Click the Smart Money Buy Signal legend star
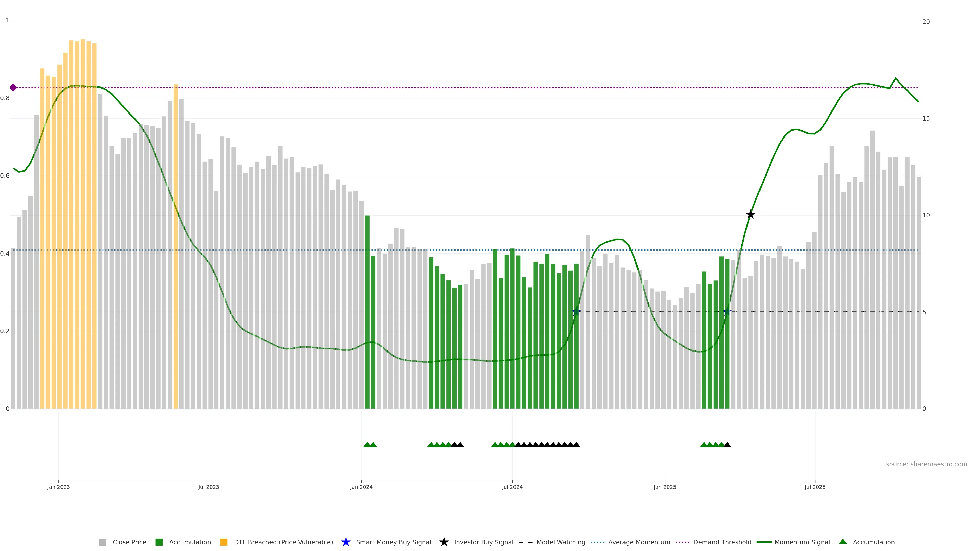 (x=346, y=542)
